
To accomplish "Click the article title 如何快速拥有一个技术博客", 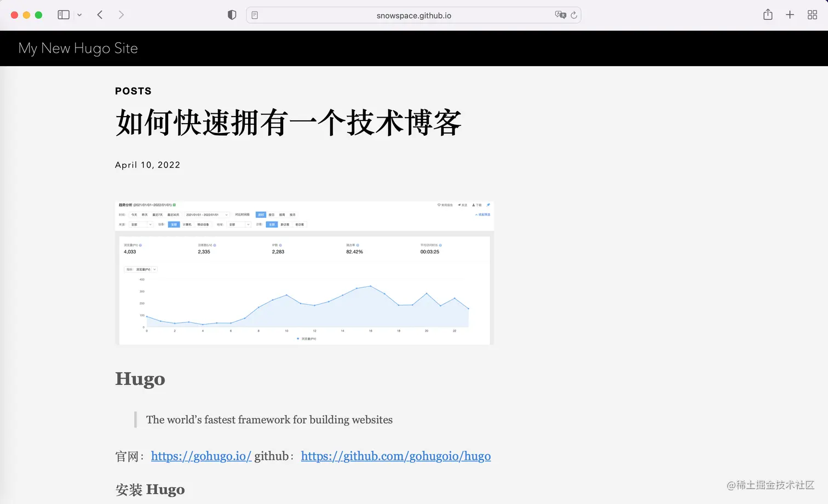I will (x=289, y=122).
